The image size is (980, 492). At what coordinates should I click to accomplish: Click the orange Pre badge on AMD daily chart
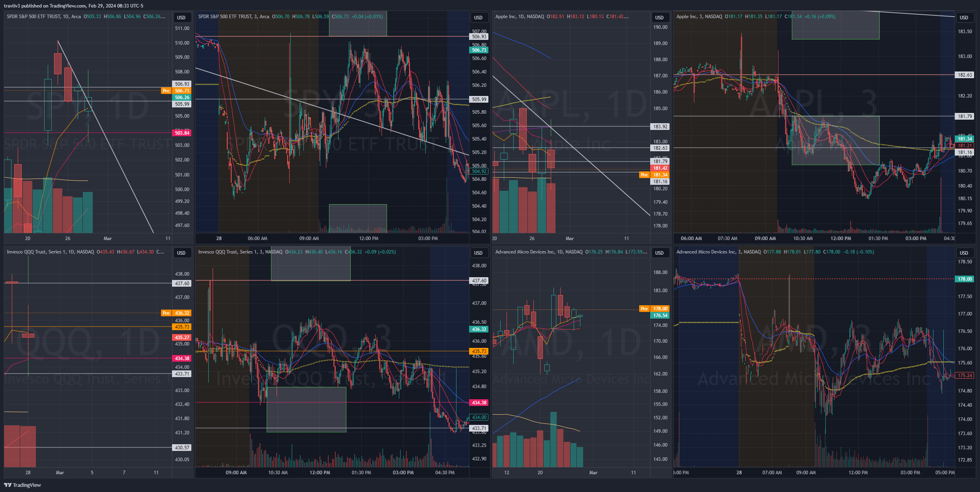(644, 309)
